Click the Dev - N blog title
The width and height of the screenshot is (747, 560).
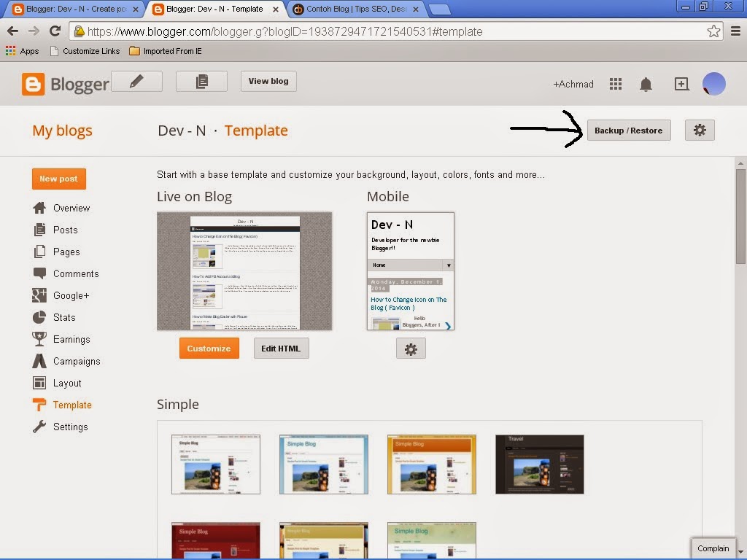pyautogui.click(x=182, y=131)
